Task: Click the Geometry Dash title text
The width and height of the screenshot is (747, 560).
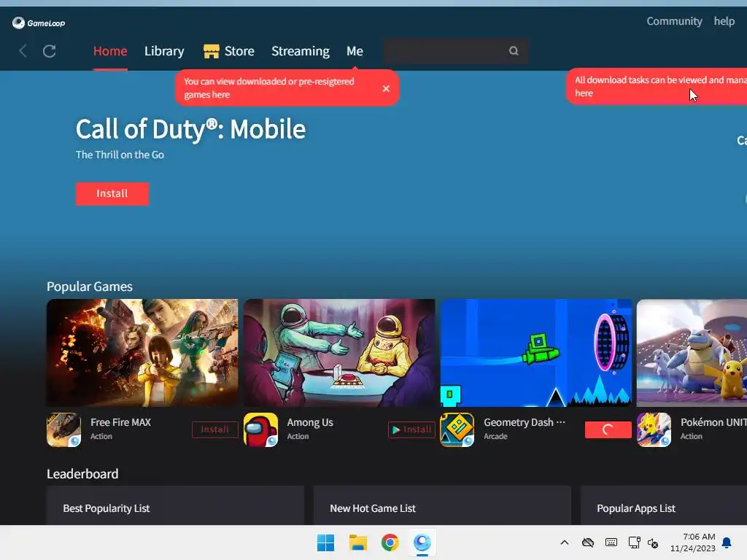Action: 525,422
